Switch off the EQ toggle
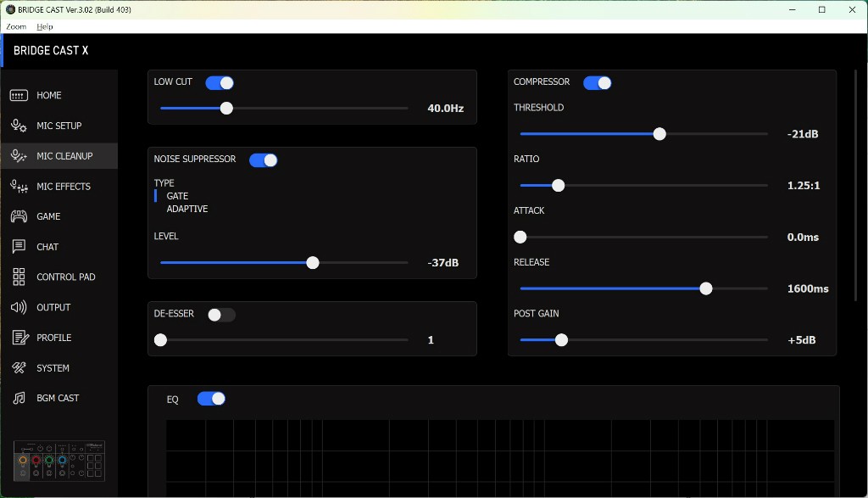Image resolution: width=868 pixels, height=498 pixels. (211, 399)
